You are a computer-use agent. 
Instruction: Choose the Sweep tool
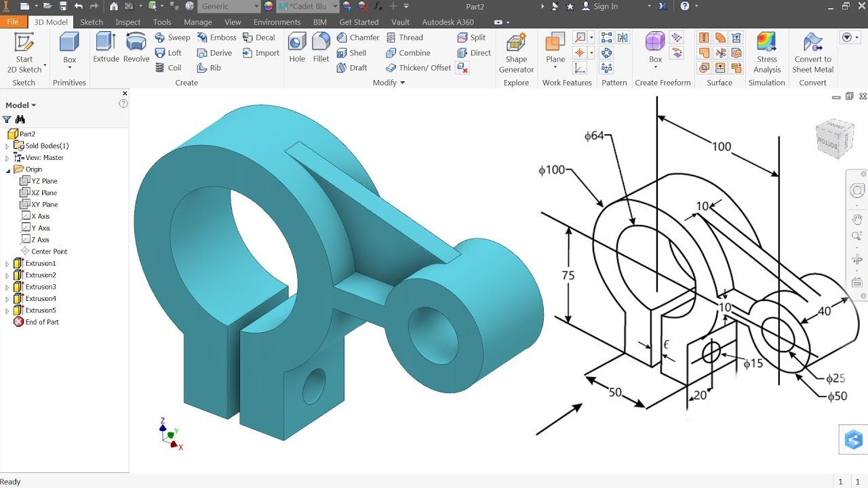(x=172, y=38)
